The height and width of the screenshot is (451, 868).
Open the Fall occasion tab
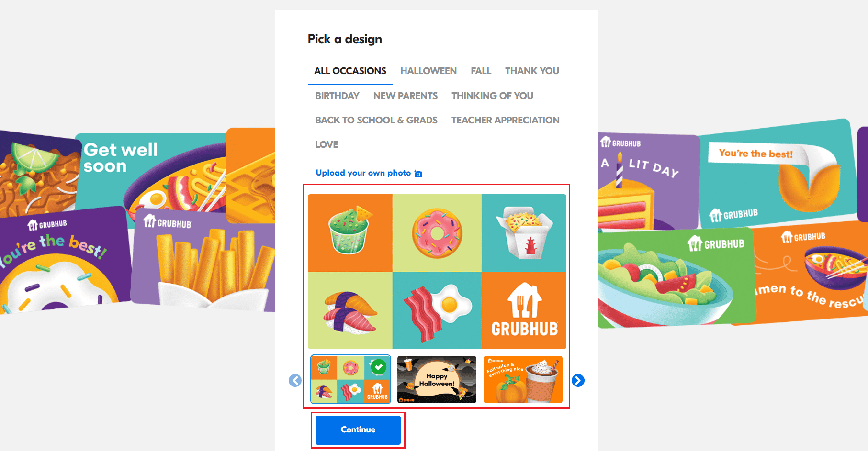(x=481, y=71)
